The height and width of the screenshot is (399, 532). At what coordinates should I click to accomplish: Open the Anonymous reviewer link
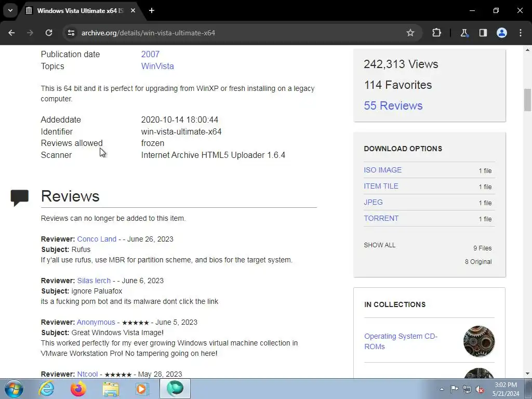tap(96, 322)
